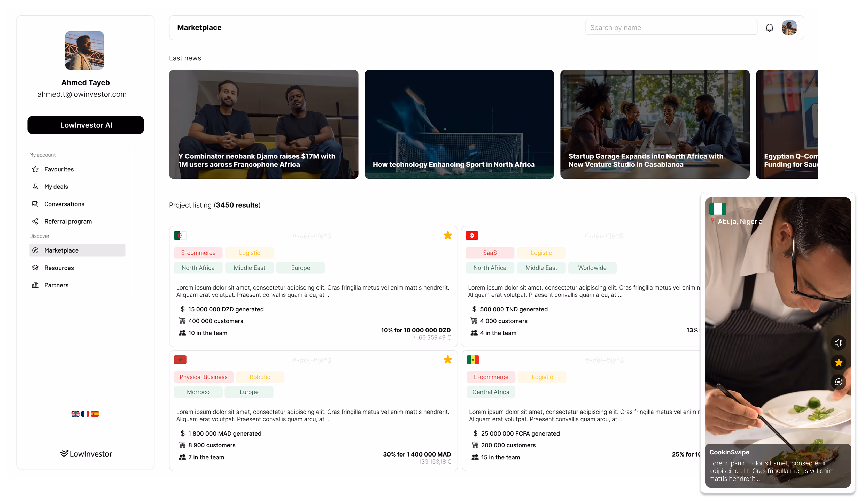
Task: Open the Sport in North Africa news card
Action: click(x=459, y=124)
